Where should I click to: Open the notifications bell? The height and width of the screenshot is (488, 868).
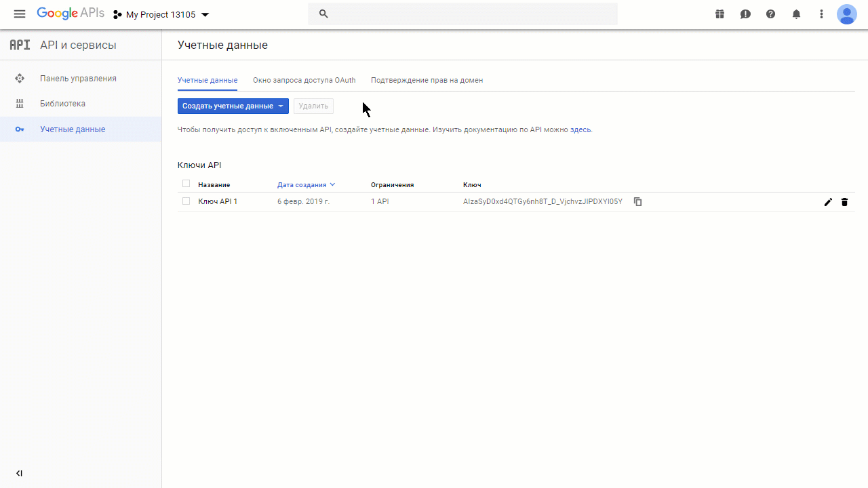pos(796,14)
